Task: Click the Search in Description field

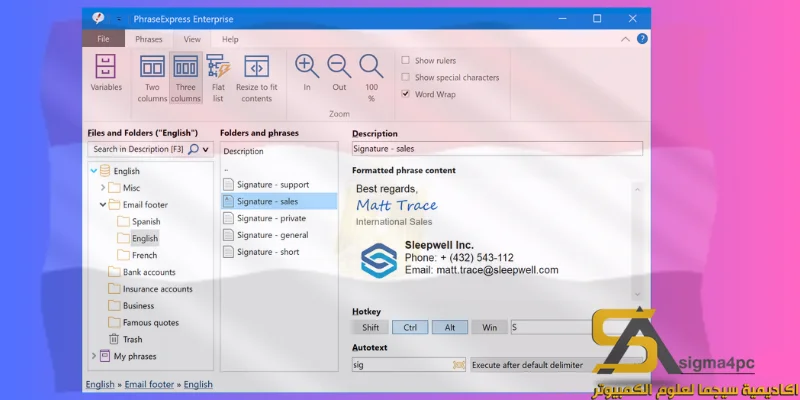Action: [138, 149]
